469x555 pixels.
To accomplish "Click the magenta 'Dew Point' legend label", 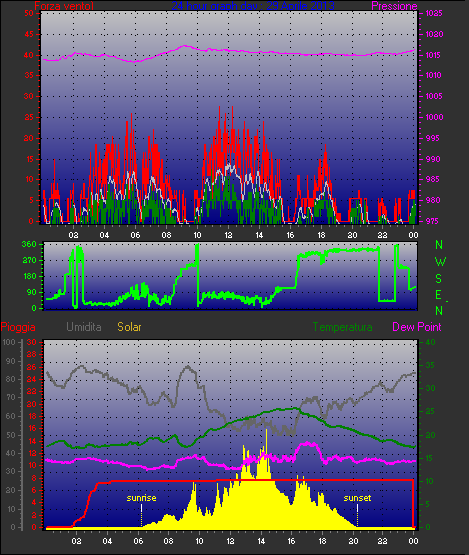I will [x=417, y=327].
